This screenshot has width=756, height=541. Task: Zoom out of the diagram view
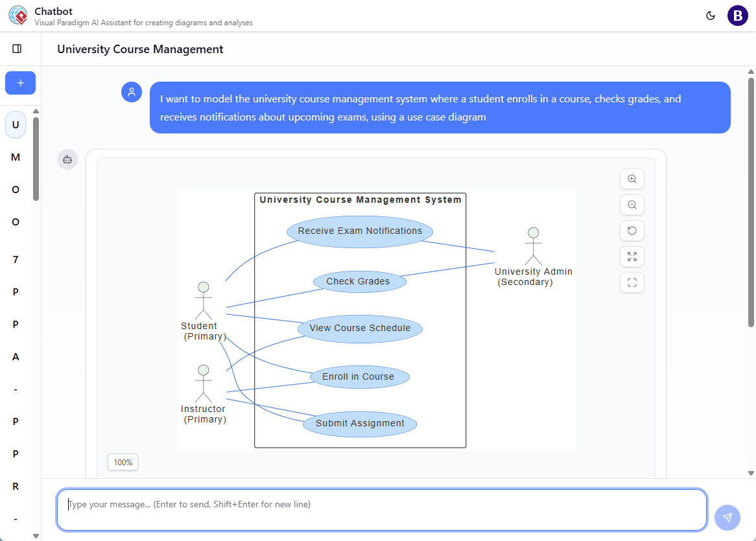pyautogui.click(x=632, y=205)
